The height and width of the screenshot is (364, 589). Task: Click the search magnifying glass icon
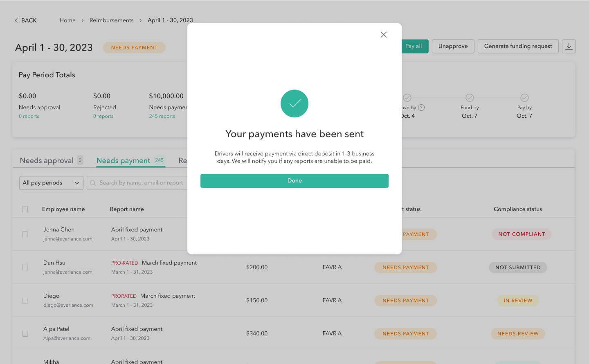tap(93, 183)
